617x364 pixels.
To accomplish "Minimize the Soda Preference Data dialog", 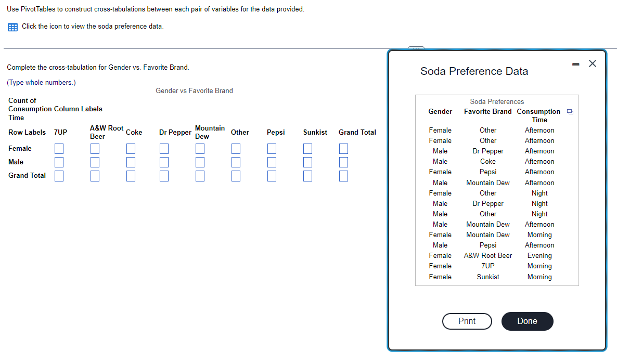I will click(575, 63).
